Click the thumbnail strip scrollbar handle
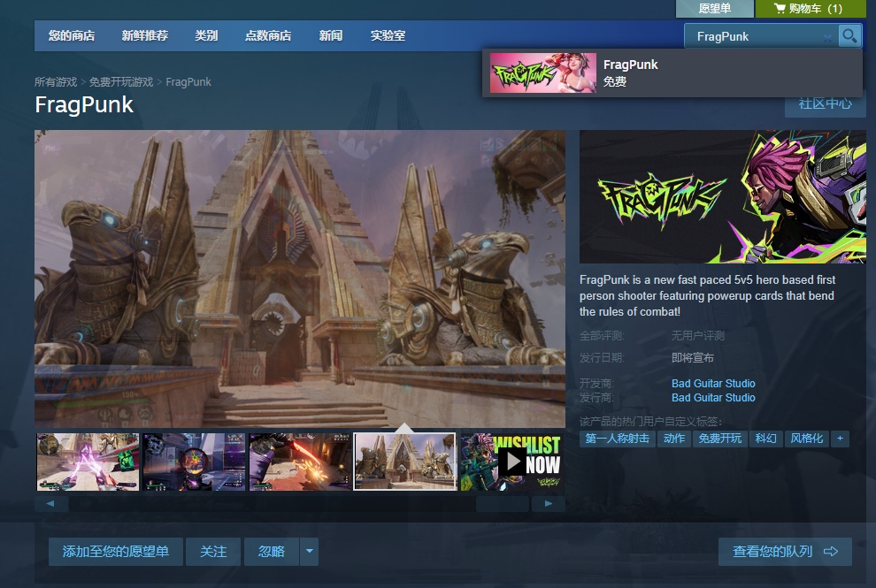876x588 pixels. pyautogui.click(x=503, y=504)
